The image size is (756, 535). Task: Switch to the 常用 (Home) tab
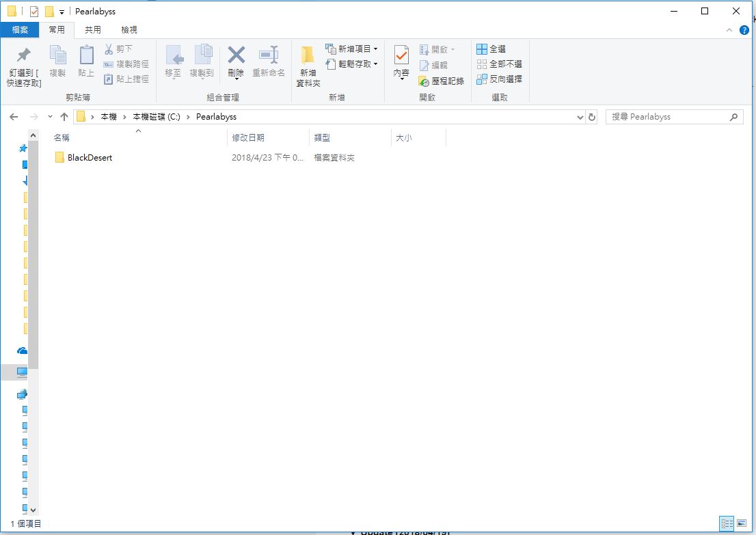tap(57, 30)
